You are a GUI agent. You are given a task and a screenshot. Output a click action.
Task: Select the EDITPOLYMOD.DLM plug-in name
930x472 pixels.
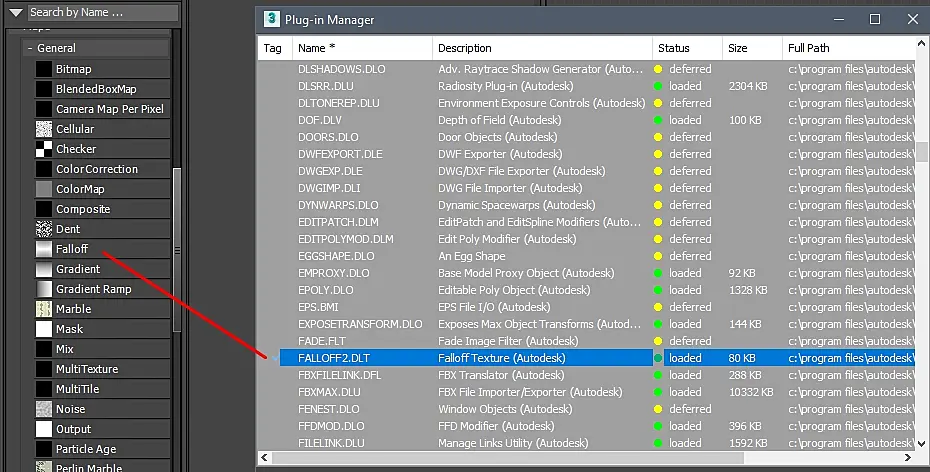click(346, 239)
